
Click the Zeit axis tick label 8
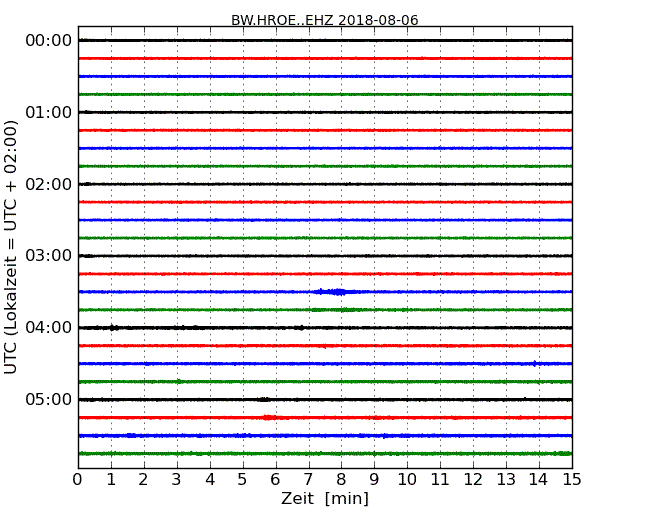(x=341, y=480)
